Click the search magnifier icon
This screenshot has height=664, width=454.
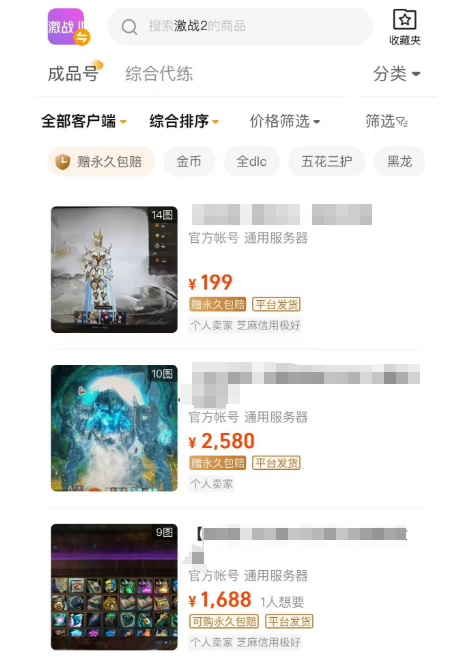pos(129,27)
